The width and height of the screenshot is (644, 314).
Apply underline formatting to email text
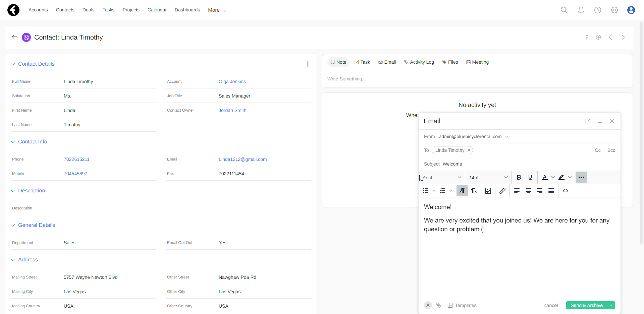tap(530, 177)
